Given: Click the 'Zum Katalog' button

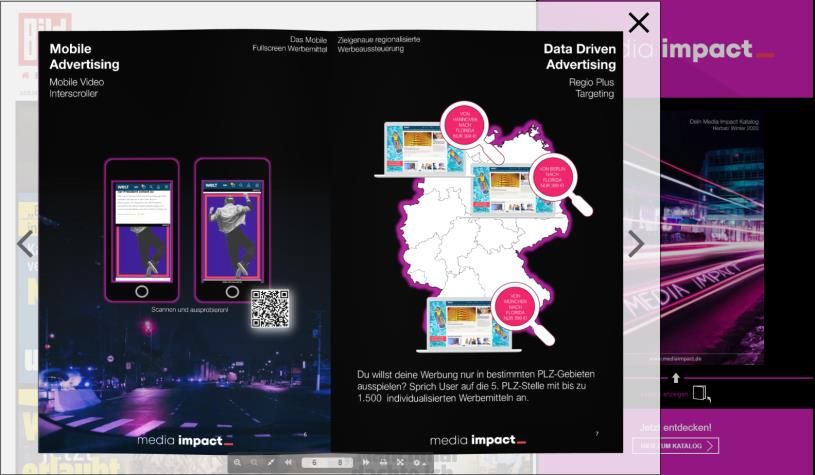Looking at the screenshot, I should pyautogui.click(x=676, y=446).
